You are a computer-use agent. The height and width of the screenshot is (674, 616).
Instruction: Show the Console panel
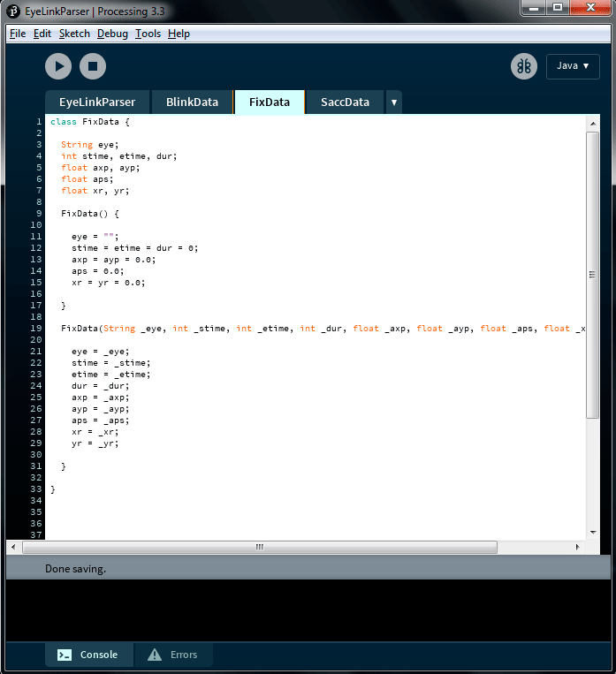[88, 655]
